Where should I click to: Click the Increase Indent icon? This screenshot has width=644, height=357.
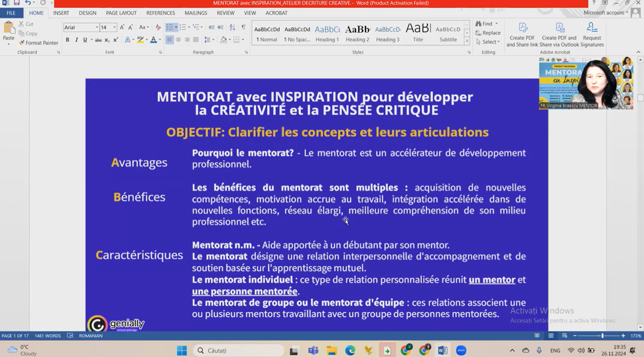point(220,27)
